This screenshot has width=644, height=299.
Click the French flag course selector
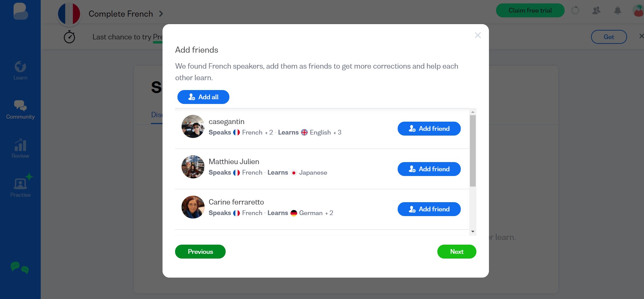coord(69,14)
